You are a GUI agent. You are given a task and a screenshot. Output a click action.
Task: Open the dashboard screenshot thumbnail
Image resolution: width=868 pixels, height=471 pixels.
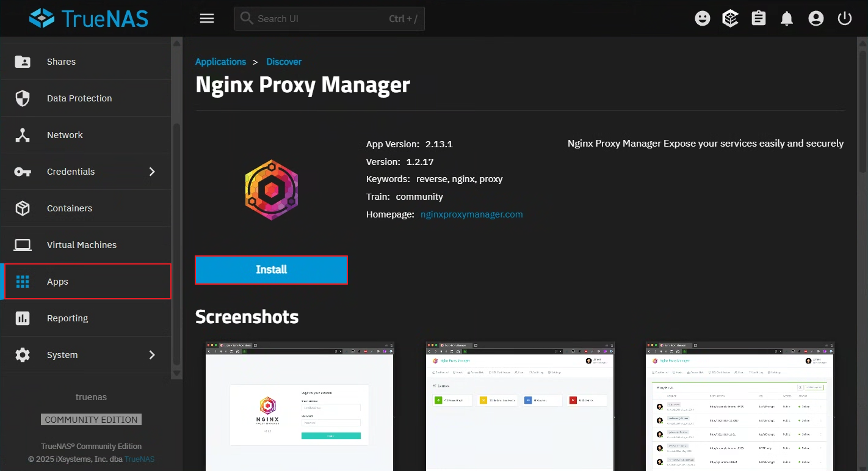pyautogui.click(x=520, y=406)
